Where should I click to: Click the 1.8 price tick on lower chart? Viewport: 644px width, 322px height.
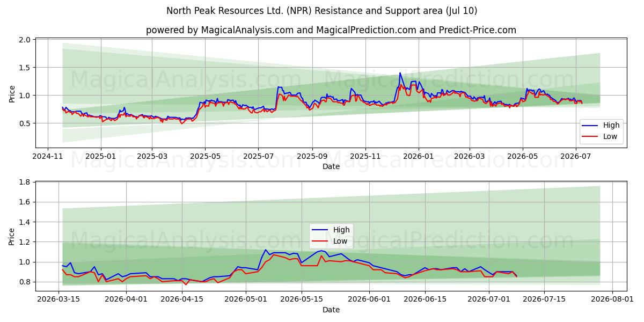point(24,182)
